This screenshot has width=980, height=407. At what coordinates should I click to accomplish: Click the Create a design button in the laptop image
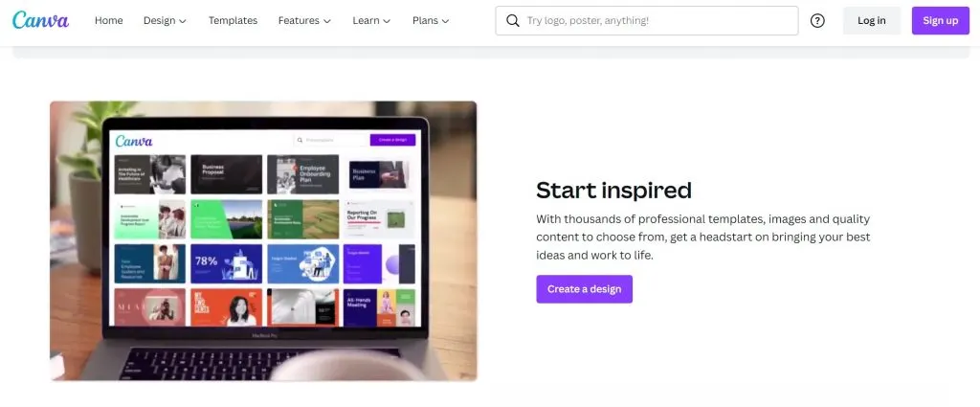[x=392, y=140]
